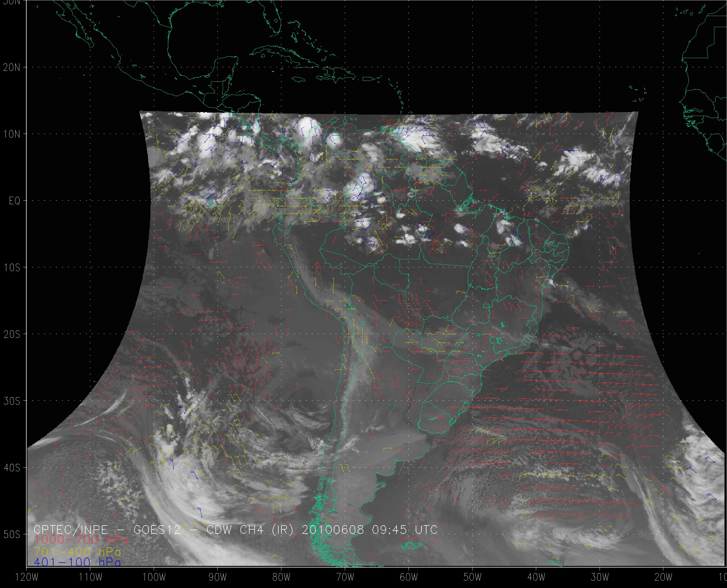Screen dimensions: 727x588
Task: Click the blue 401-100 hPa legend entry
Action: [77, 562]
